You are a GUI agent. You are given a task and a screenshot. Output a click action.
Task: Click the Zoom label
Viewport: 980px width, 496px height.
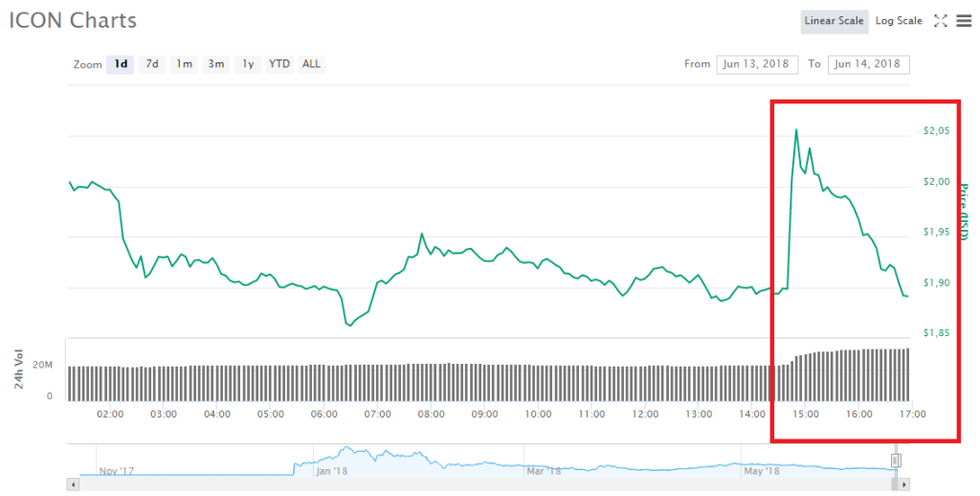(87, 64)
